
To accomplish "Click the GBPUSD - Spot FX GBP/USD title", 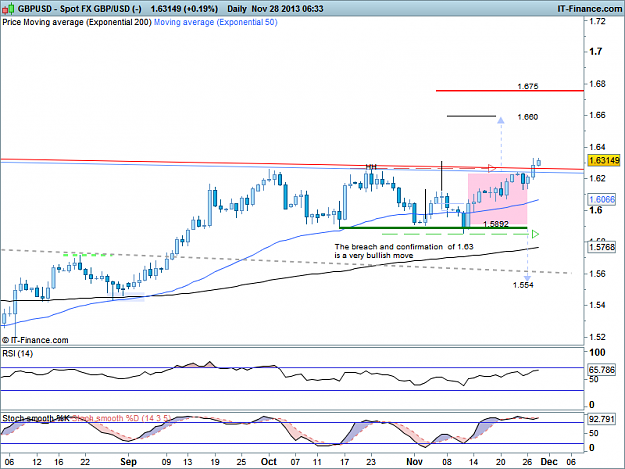I will [x=79, y=9].
